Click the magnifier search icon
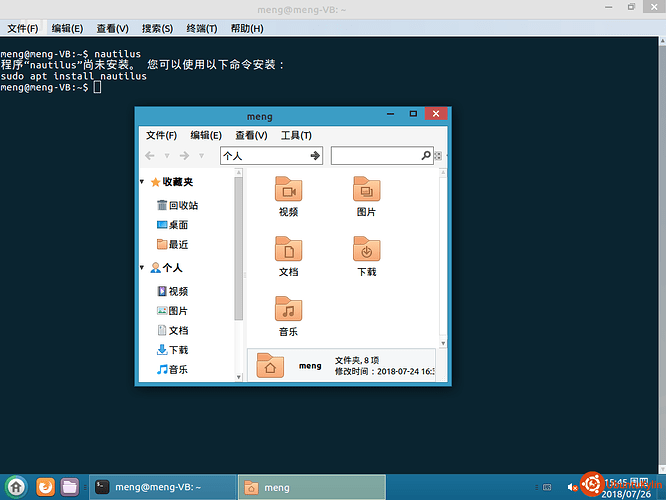Image resolution: width=666 pixels, height=500 pixels. [x=426, y=155]
